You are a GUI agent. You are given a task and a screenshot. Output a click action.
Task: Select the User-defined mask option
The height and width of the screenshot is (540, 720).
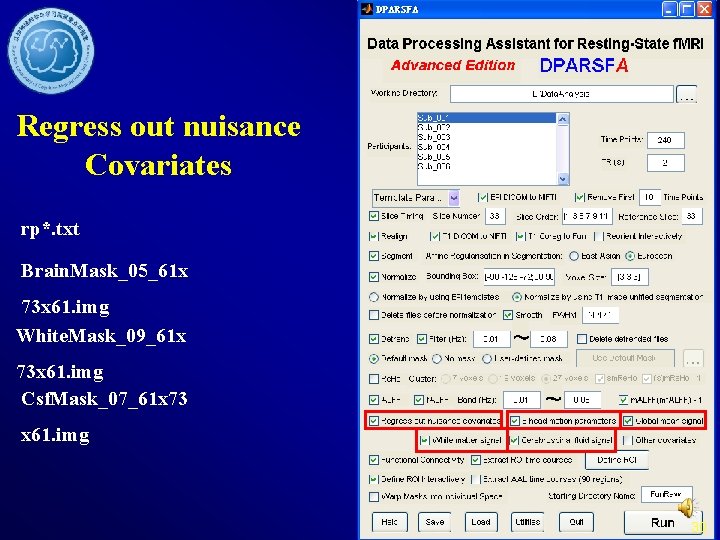487,359
